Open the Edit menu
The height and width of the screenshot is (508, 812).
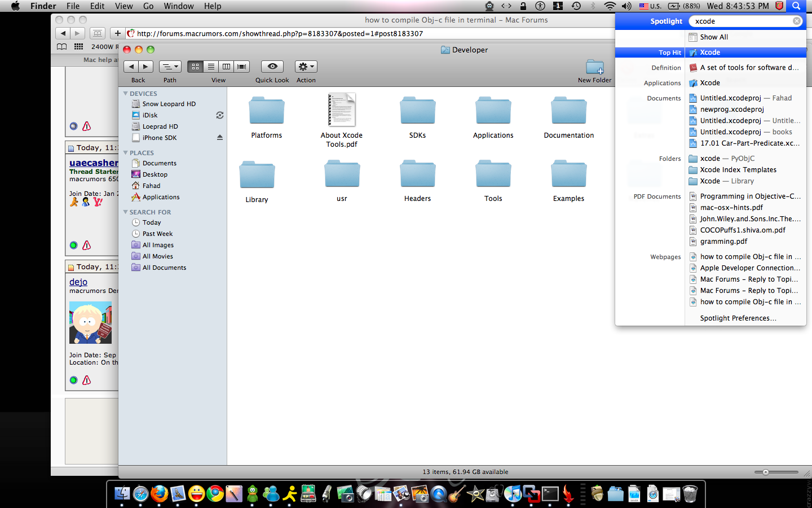[98, 6]
